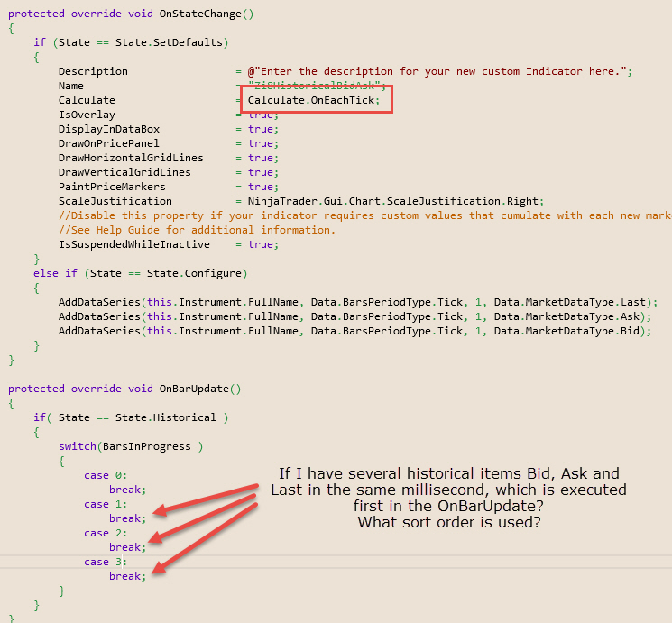Click the break statement under case 0

[128, 490]
